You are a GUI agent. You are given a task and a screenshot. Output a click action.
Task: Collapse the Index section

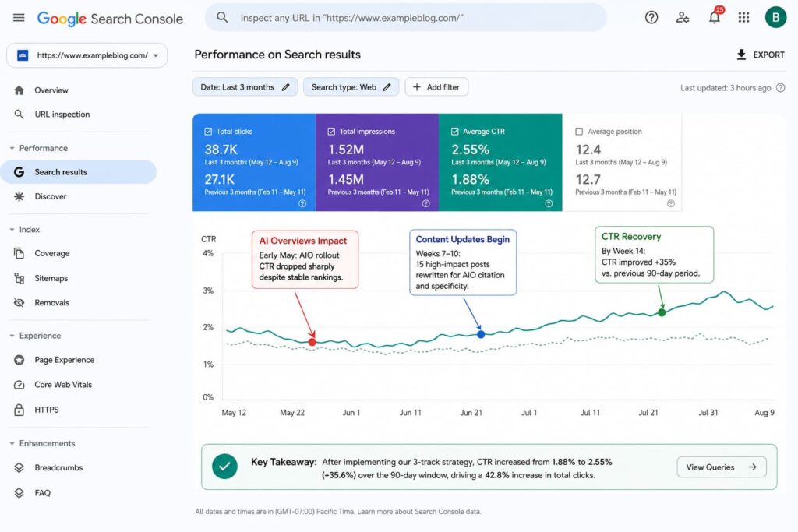[x=12, y=229]
